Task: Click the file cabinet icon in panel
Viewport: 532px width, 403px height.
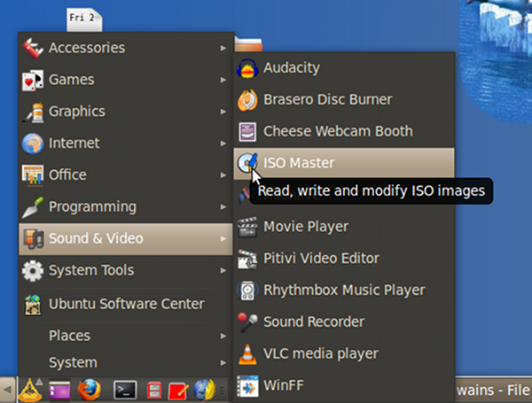Action: 154,390
